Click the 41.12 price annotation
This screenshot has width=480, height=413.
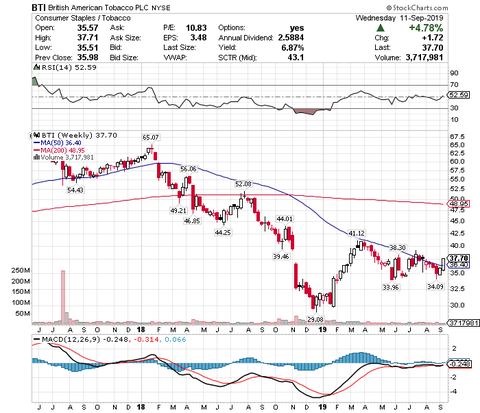click(356, 233)
